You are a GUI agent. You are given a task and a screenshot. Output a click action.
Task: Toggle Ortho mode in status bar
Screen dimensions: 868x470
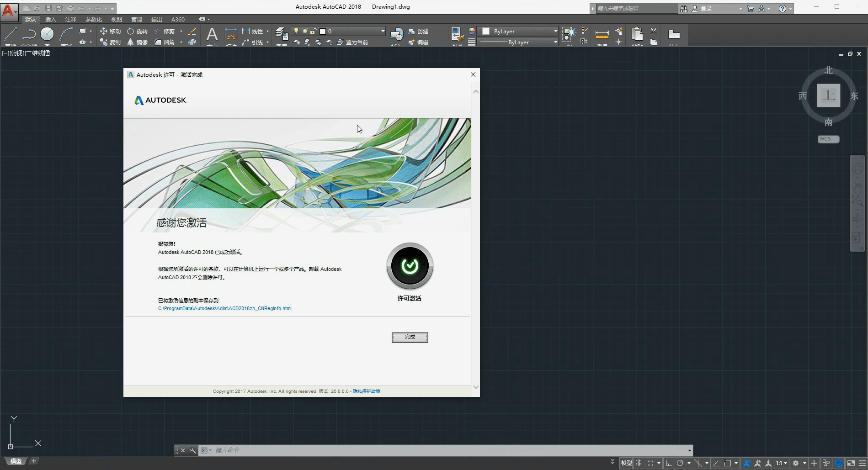669,463
